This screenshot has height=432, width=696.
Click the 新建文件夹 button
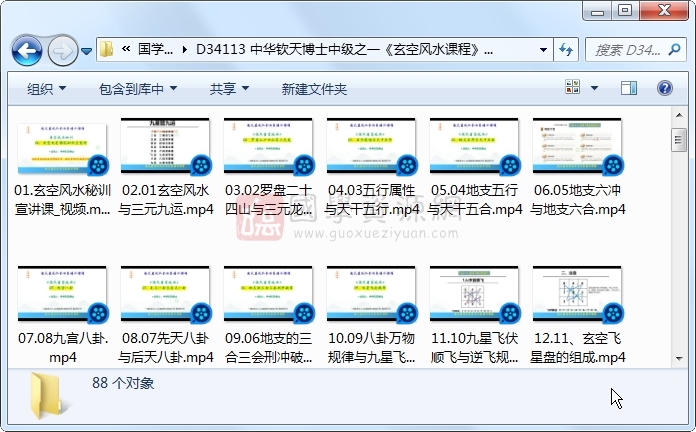(x=314, y=89)
